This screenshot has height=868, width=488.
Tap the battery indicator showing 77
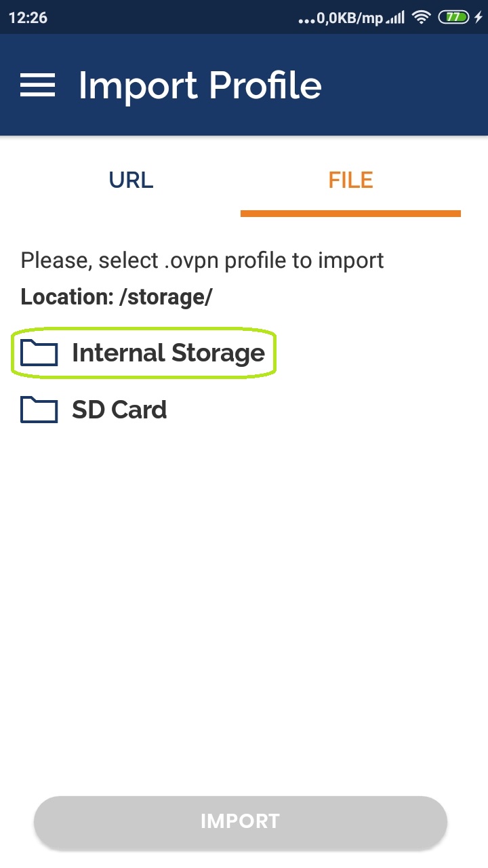click(x=453, y=18)
